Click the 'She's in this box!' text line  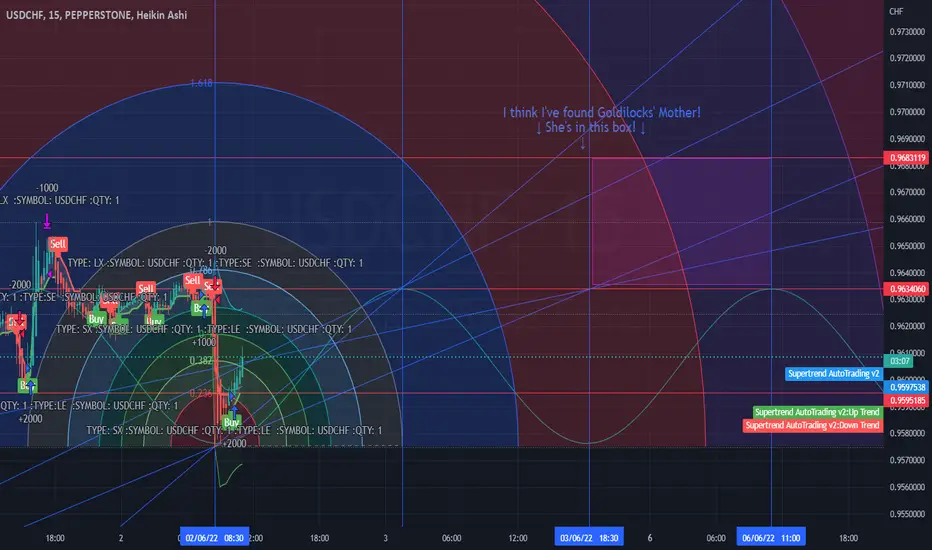coord(590,127)
